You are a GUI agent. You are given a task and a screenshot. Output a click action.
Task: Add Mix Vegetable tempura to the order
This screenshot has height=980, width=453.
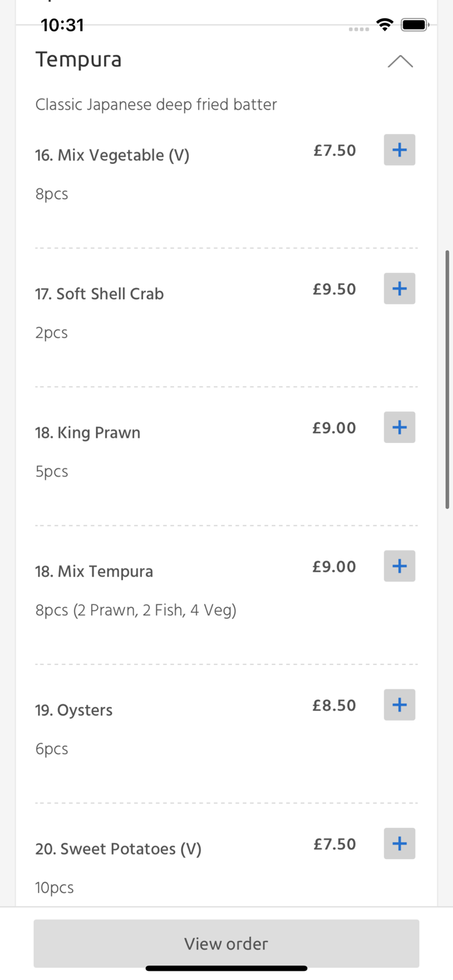click(399, 150)
